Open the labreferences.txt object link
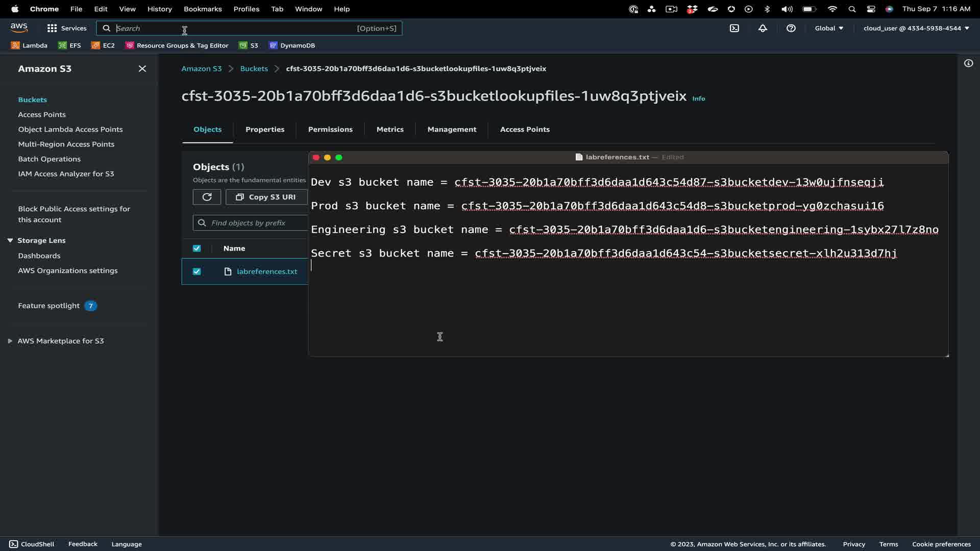This screenshot has width=980, height=551. click(x=267, y=271)
